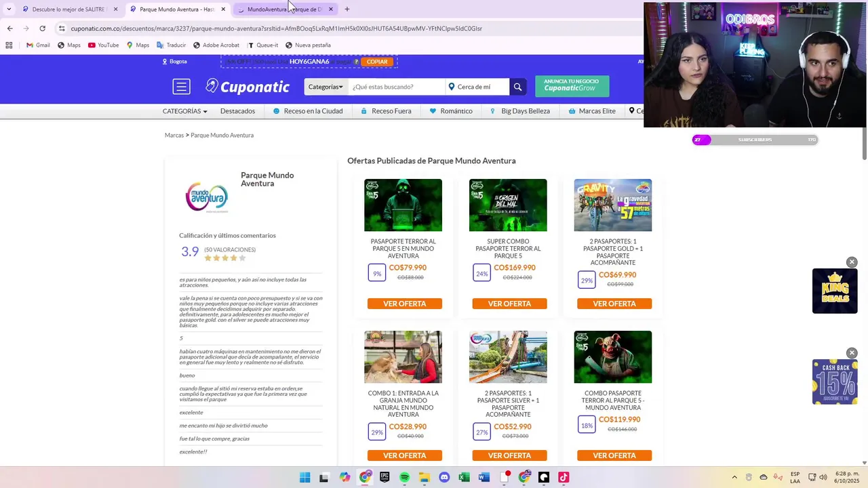This screenshot has height=488, width=868.
Task: Reload the page with the refresh icon
Action: [42, 28]
